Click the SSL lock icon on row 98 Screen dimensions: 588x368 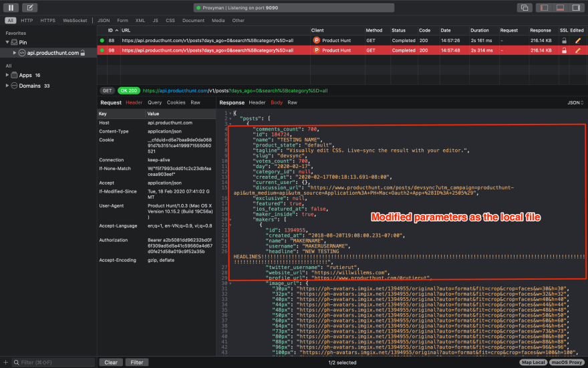point(564,50)
